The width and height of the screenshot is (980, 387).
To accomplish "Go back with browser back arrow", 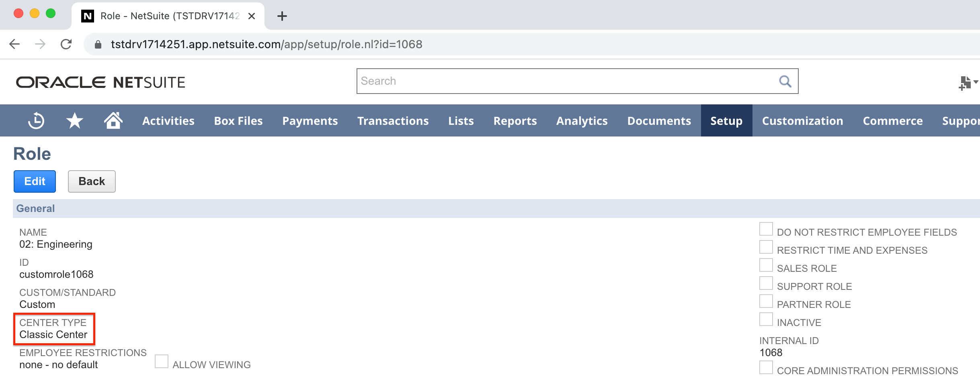I will coord(15,44).
